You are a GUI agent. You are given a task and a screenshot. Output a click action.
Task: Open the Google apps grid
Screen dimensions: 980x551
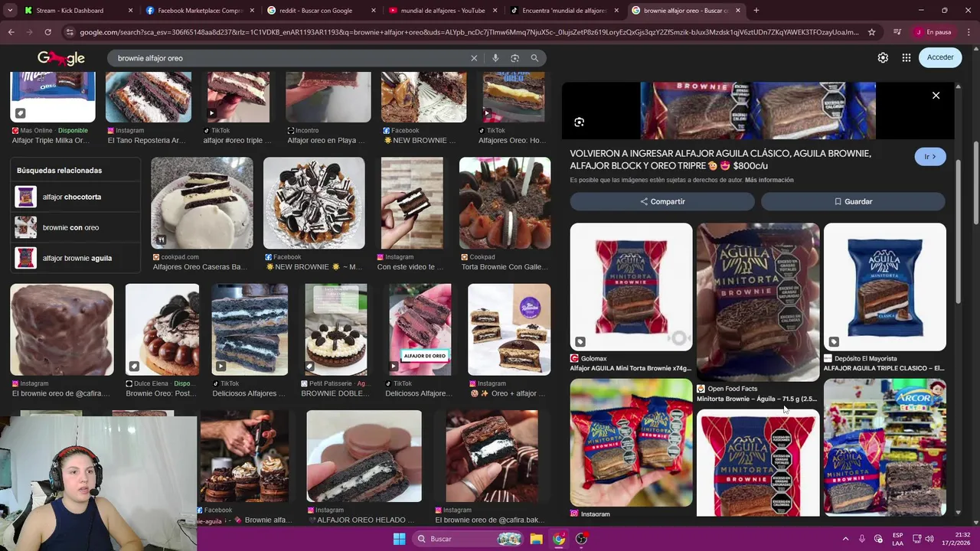pos(906,57)
